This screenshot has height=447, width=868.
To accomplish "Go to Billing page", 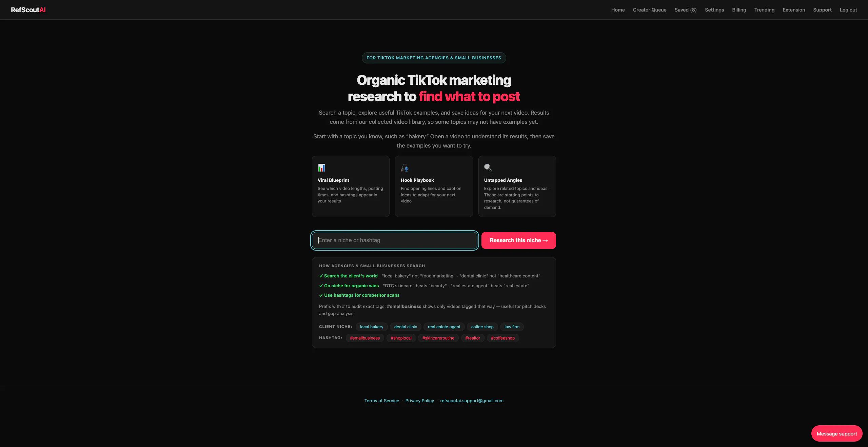I will [x=739, y=10].
